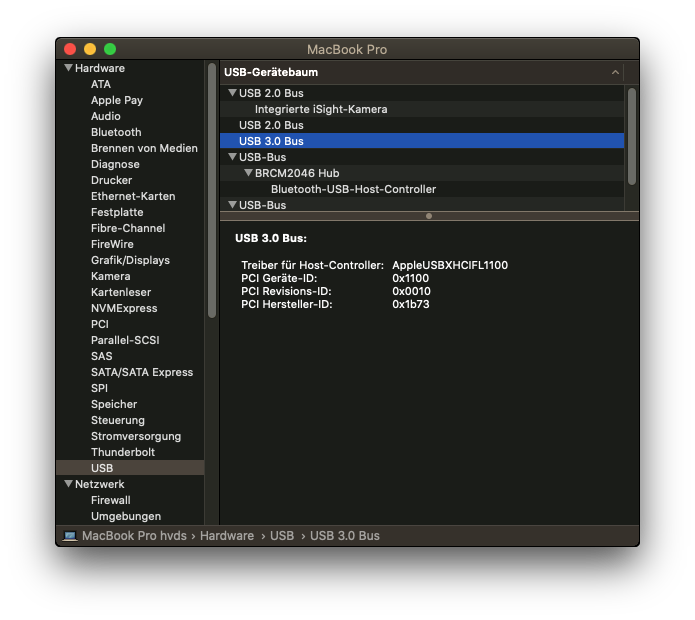Show SATA/SATA Express details

(x=142, y=372)
